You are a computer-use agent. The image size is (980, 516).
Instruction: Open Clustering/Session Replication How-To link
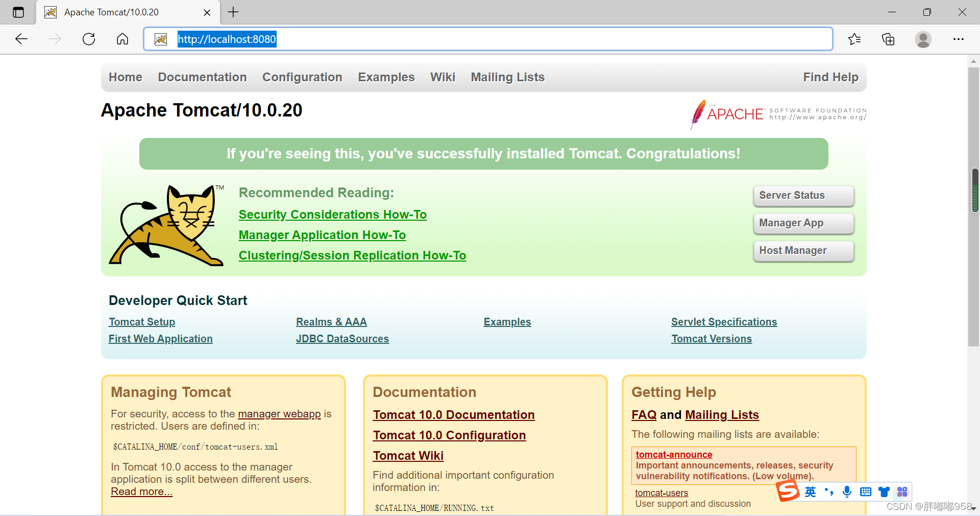point(352,255)
